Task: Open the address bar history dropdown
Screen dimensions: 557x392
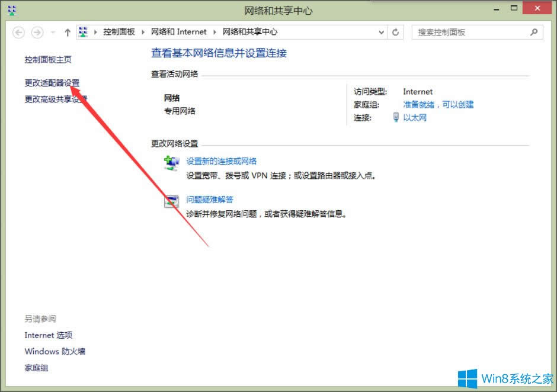Action: 382,33
